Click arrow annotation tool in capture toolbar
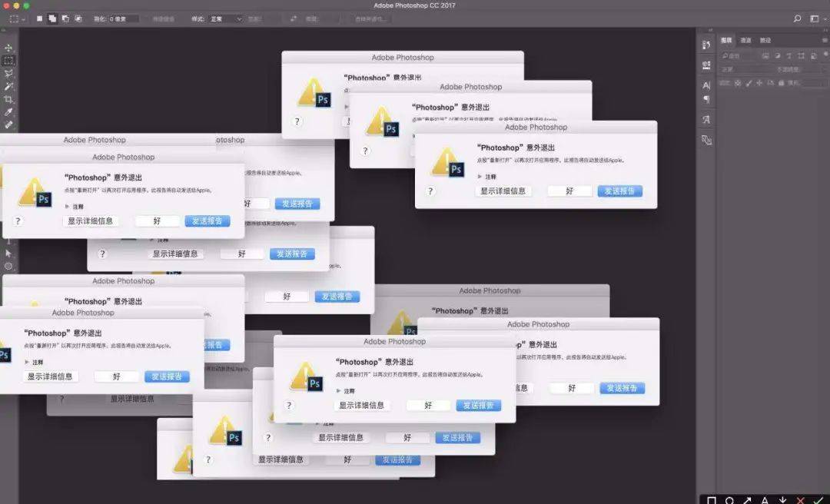 pyautogui.click(x=747, y=499)
